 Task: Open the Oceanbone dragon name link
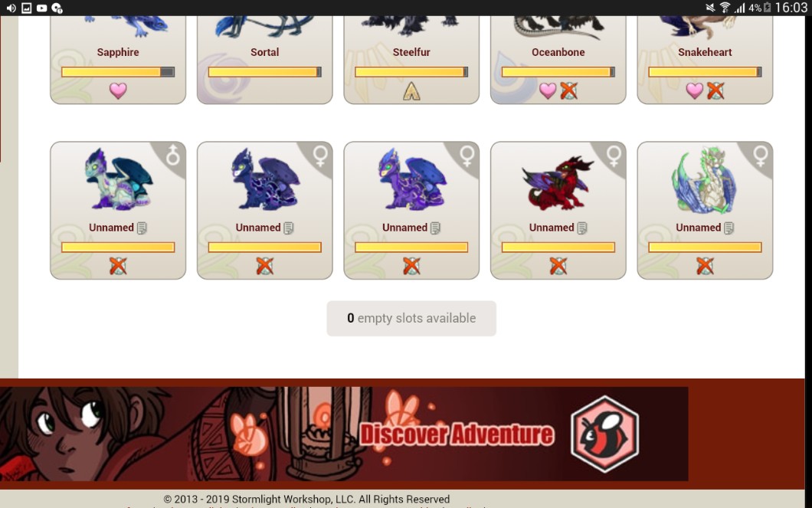point(558,52)
